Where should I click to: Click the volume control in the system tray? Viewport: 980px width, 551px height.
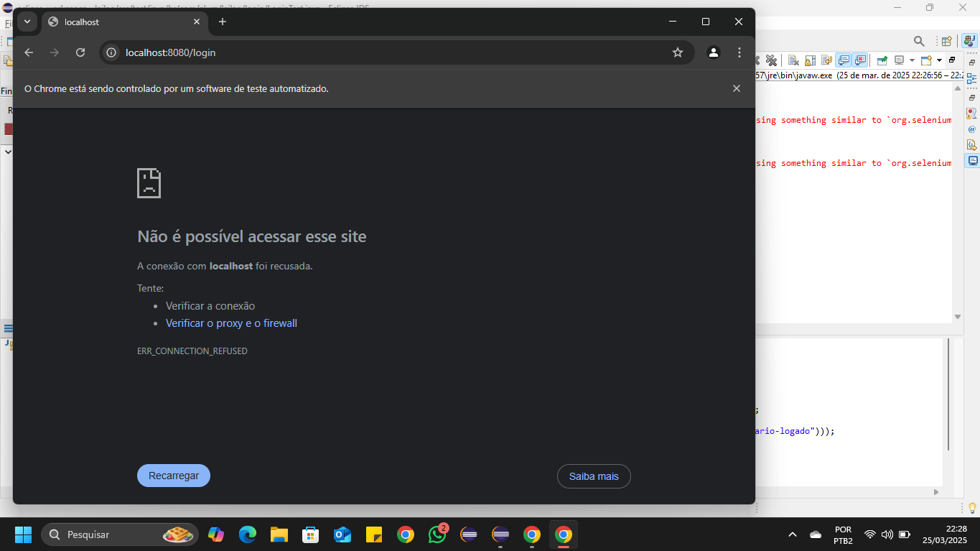[887, 534]
